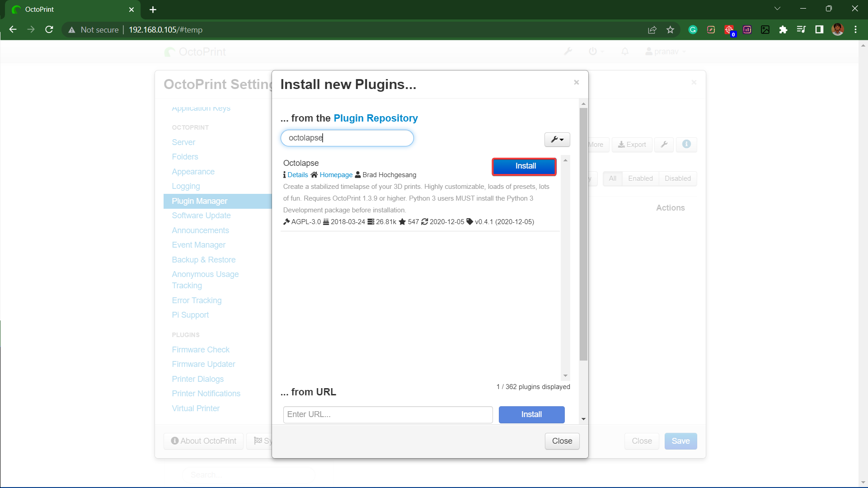Open the tab search chevron in title bar

click(x=777, y=9)
